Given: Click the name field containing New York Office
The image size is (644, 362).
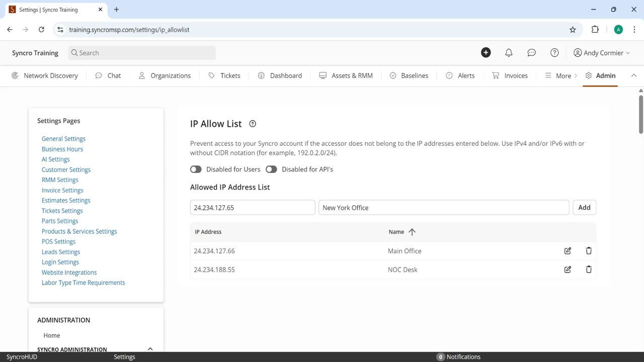Looking at the screenshot, I should pos(444,208).
